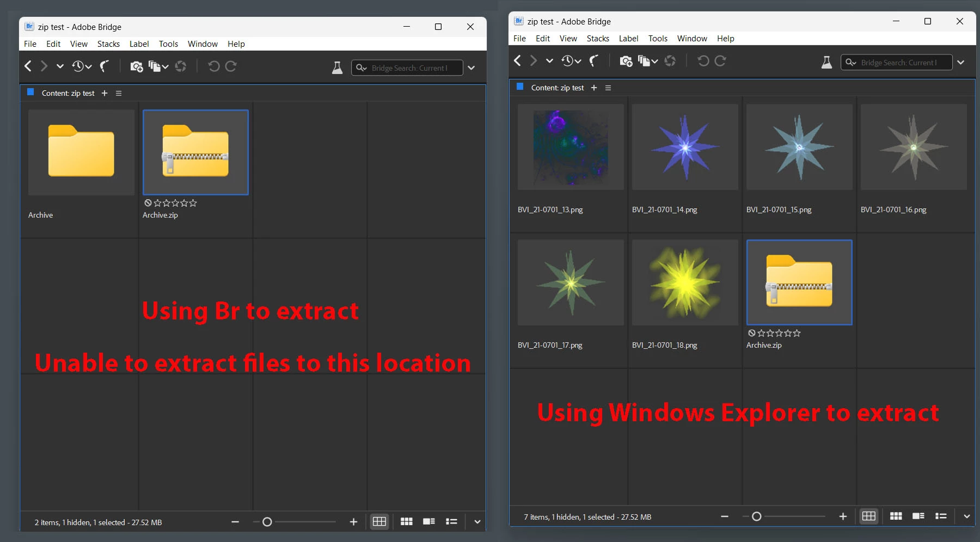Viewport: 980px width, 542px height.
Task: Click reject icon under Archive.zip left window
Action: [x=148, y=203]
